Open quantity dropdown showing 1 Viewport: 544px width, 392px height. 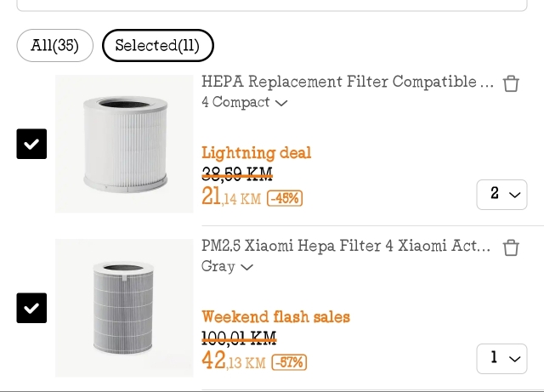click(501, 358)
